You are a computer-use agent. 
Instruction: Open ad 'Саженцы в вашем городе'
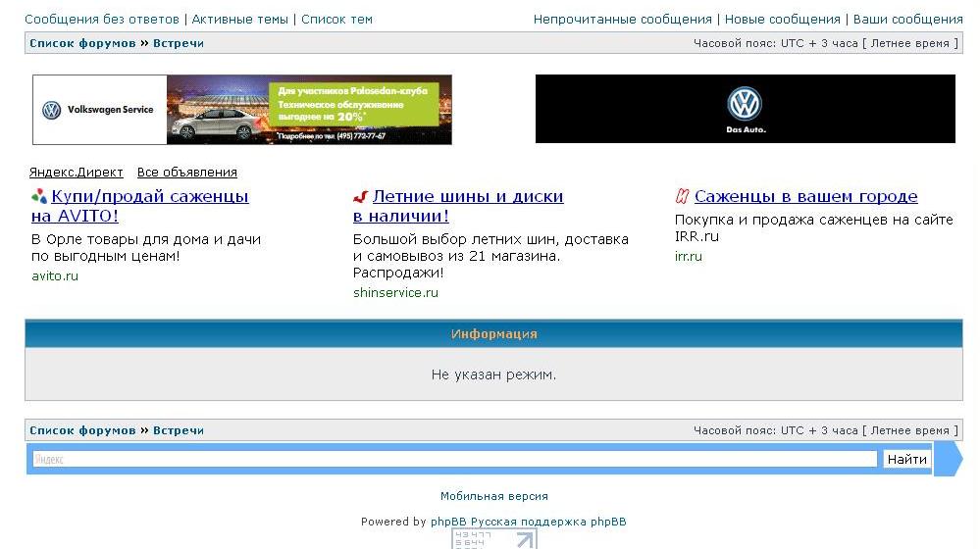pos(805,196)
